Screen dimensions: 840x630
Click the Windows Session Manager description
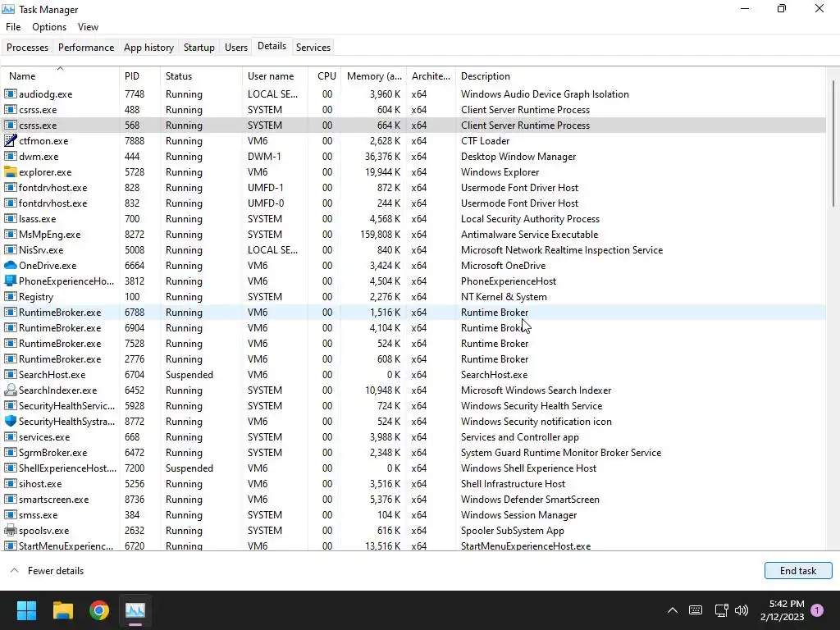518,515
